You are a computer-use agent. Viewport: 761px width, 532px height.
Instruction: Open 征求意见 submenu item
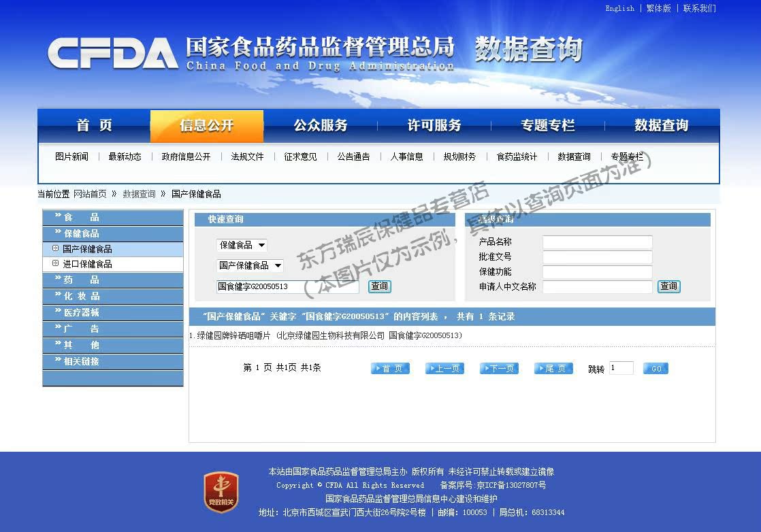pos(300,156)
